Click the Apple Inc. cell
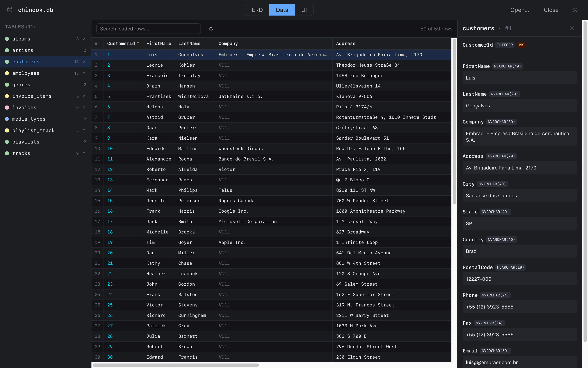This screenshot has width=588, height=368. [274, 242]
